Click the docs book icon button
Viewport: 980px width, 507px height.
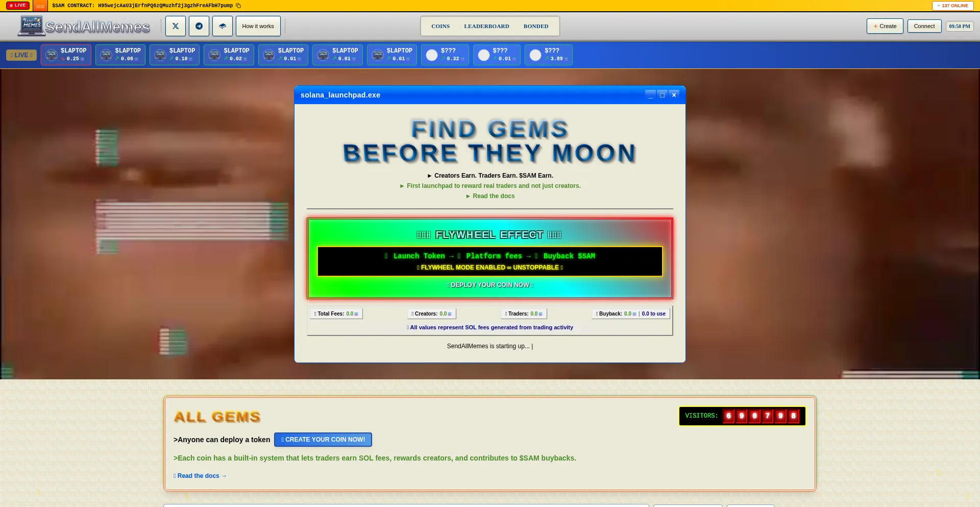223,26
